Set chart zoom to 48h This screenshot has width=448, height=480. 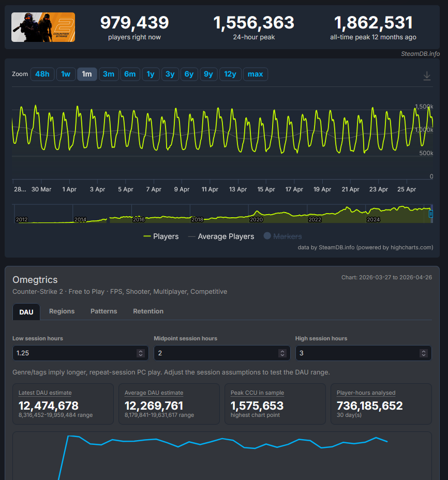[x=42, y=74]
